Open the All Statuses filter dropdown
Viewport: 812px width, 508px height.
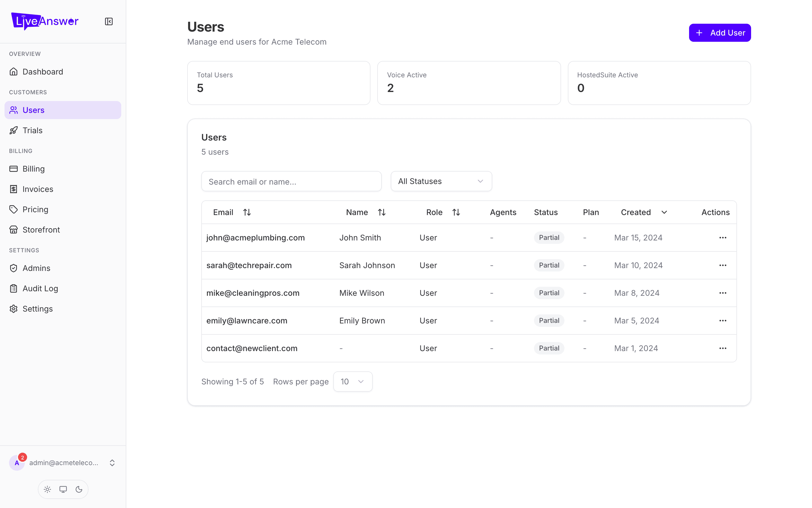tap(441, 181)
